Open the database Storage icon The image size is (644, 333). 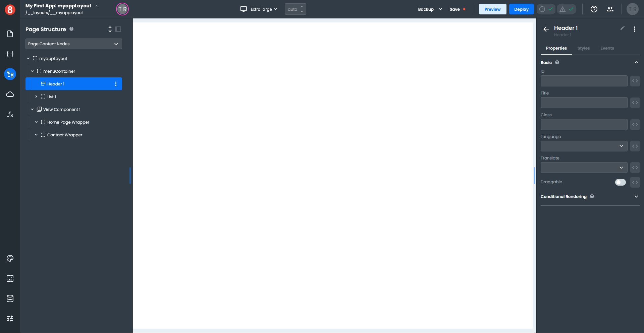pos(10,298)
